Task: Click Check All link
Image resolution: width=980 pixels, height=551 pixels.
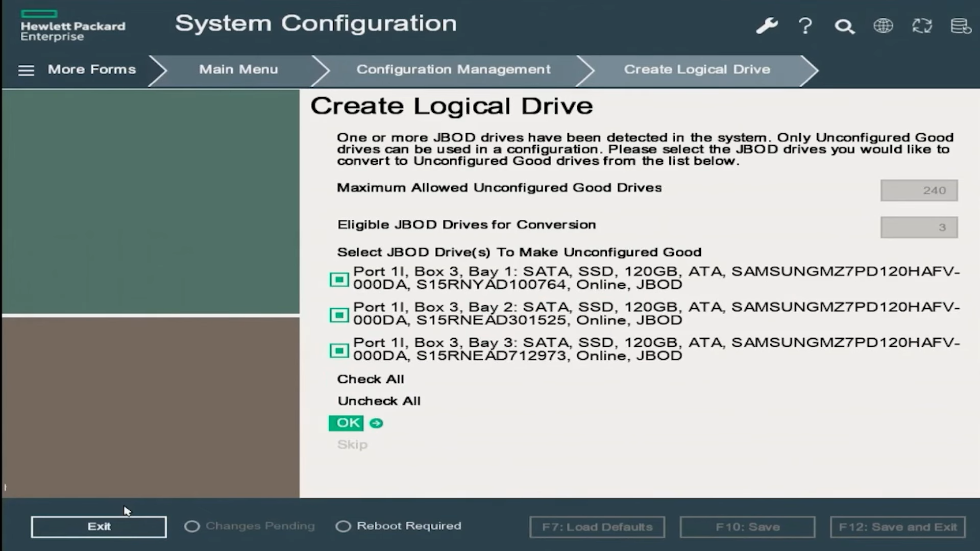Action: coord(371,379)
